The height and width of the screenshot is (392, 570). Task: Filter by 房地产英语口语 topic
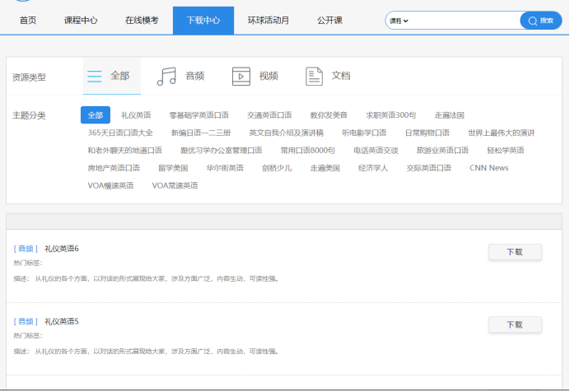pyautogui.click(x=114, y=168)
